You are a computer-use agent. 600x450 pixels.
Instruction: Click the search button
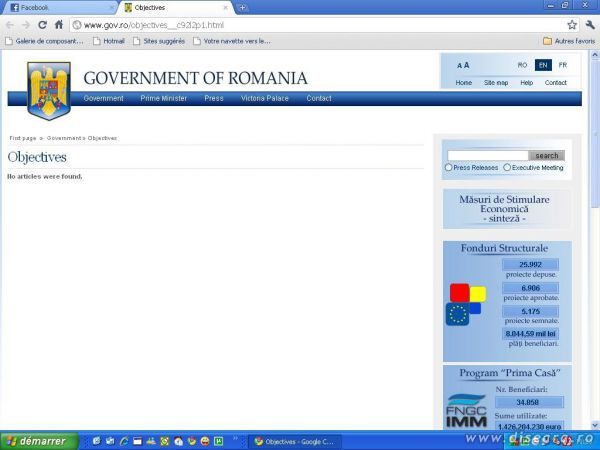[x=547, y=156]
